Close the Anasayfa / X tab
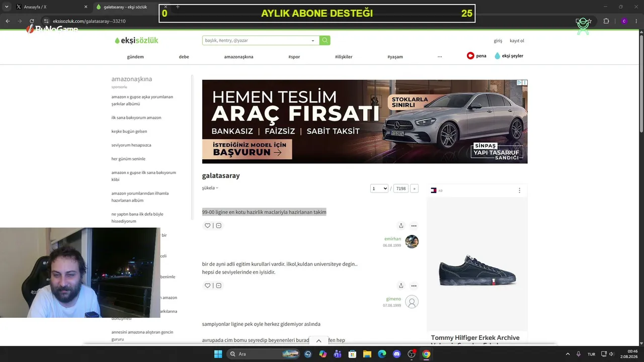The image size is (644, 362). tap(86, 7)
